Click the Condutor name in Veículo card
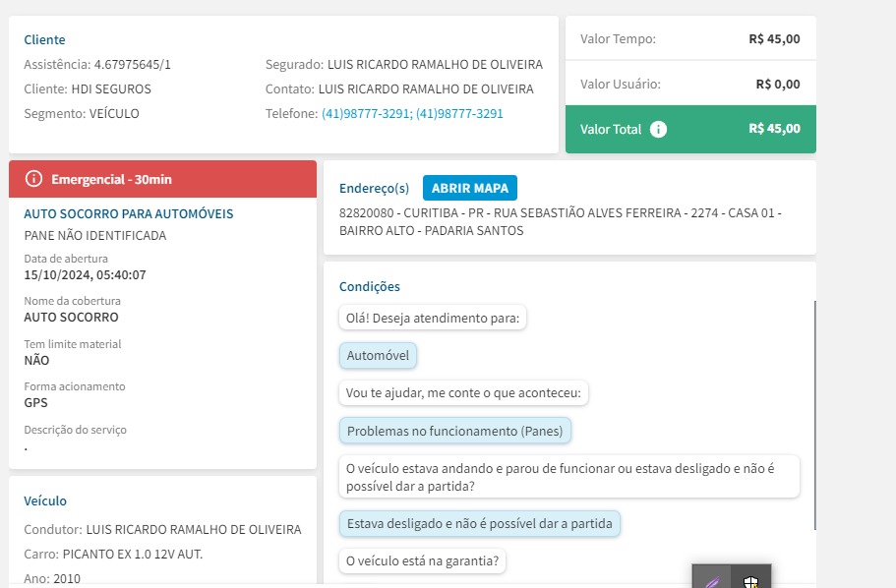 (194, 530)
